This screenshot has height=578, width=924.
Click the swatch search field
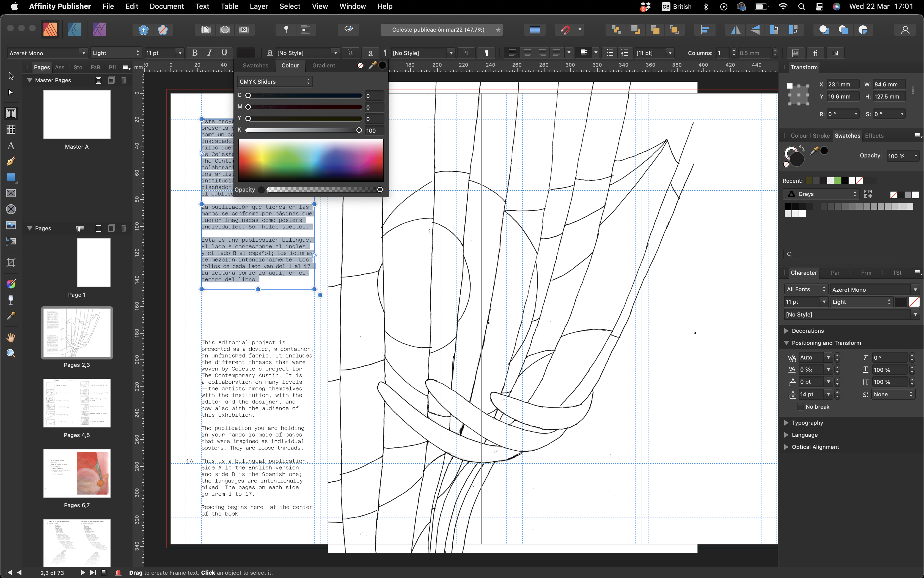tap(841, 254)
